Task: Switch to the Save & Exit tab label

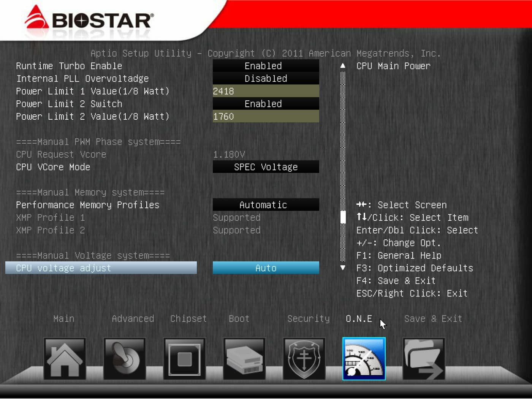Action: tap(433, 318)
